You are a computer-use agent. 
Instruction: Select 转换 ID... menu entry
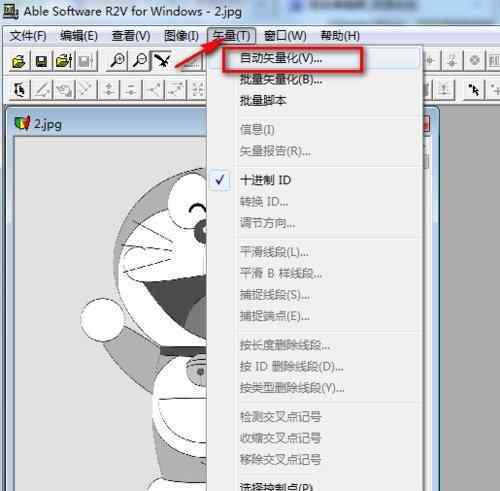pyautogui.click(x=315, y=201)
